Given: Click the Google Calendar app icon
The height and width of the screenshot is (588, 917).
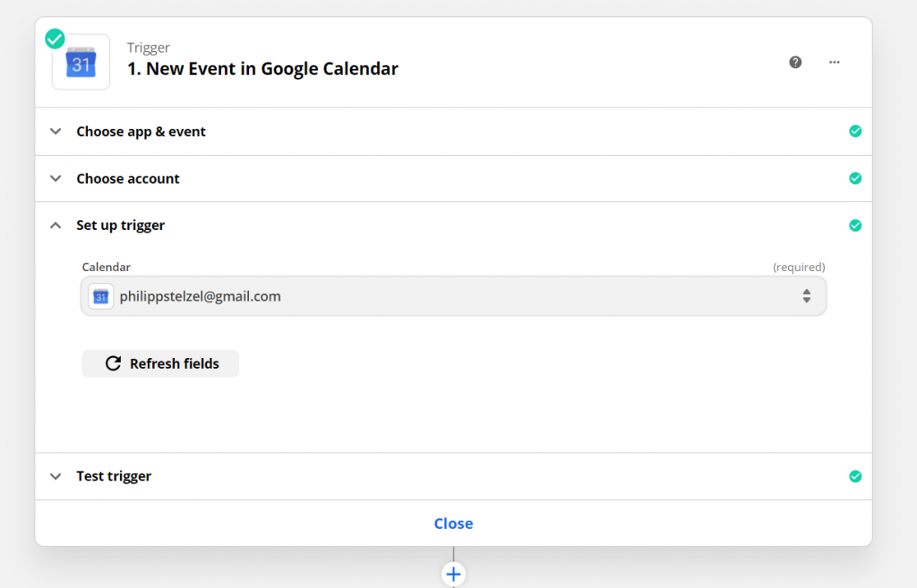Looking at the screenshot, I should pos(81,63).
